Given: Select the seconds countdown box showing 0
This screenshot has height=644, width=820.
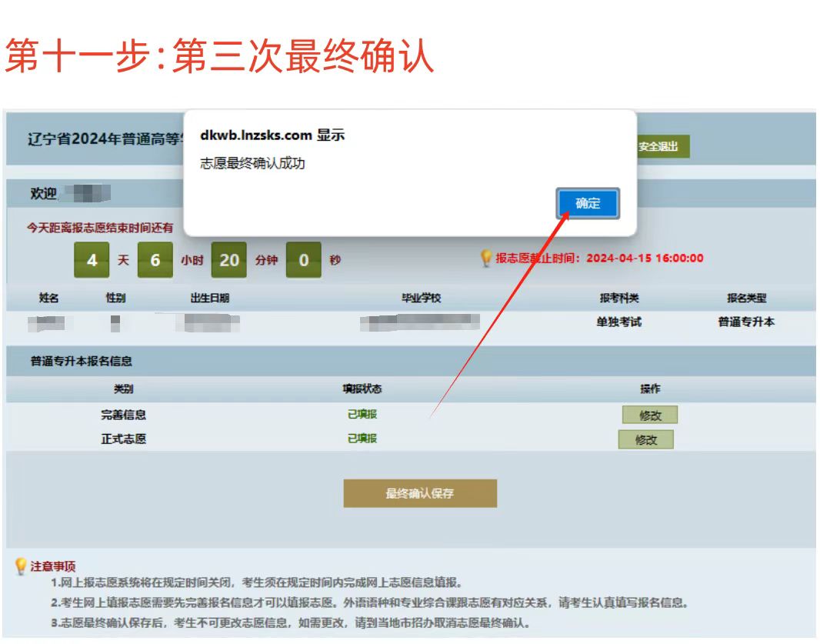Looking at the screenshot, I should (303, 260).
